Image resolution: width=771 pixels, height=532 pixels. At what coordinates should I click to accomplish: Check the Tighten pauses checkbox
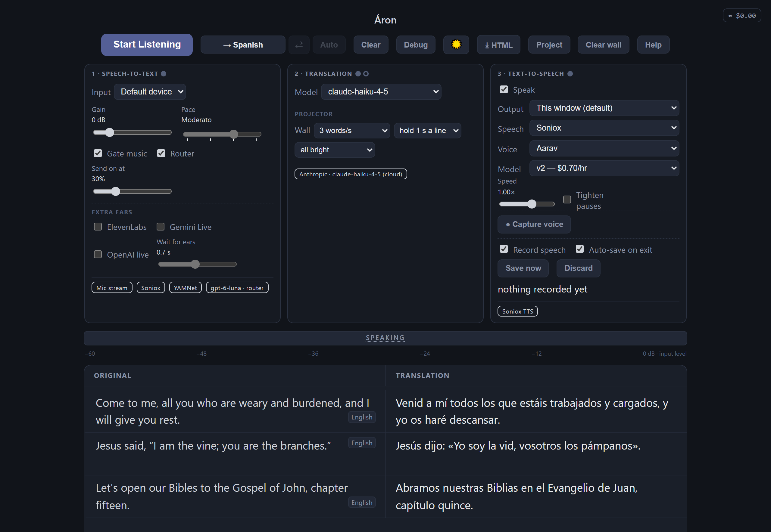(x=567, y=199)
